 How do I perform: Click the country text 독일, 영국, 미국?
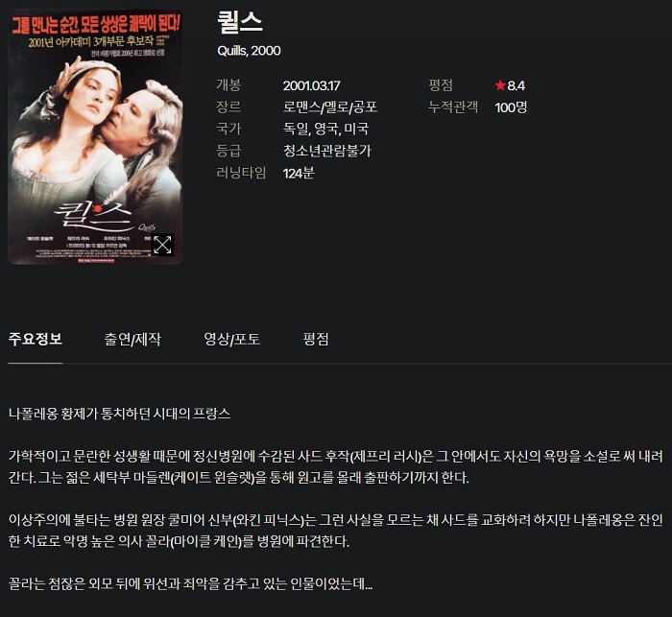[325, 129]
